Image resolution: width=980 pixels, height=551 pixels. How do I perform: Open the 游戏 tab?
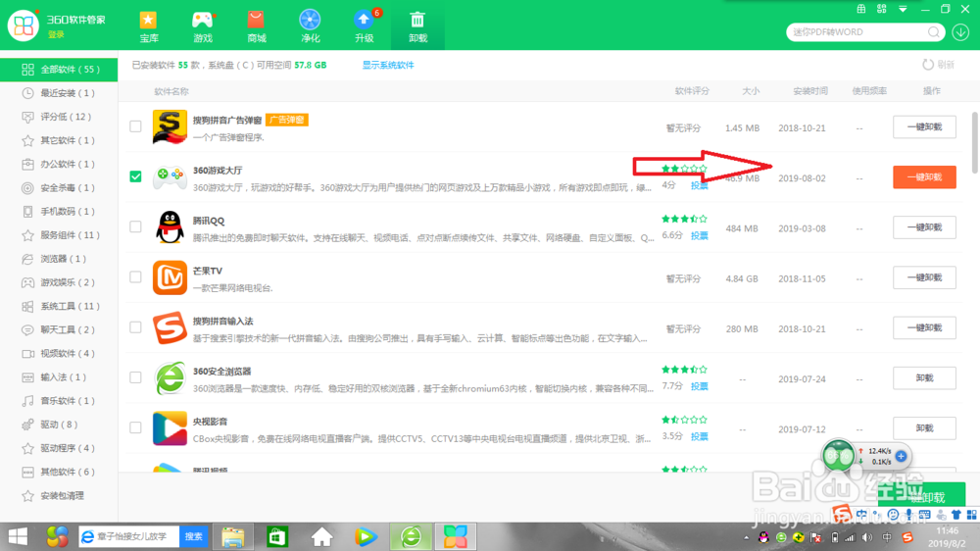203,26
